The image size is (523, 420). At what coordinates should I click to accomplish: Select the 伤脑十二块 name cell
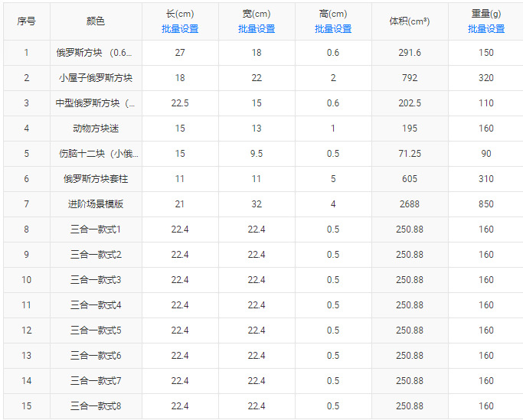[x=96, y=154]
